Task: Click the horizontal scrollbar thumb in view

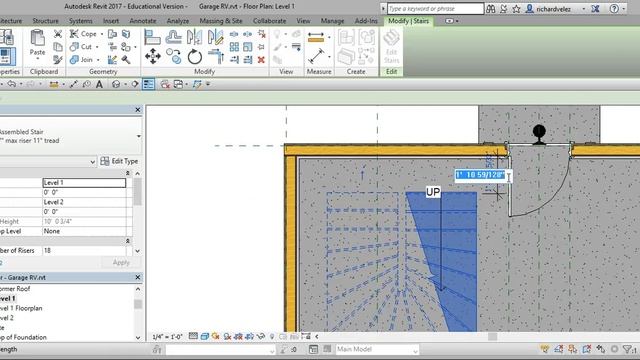Action: (x=493, y=337)
